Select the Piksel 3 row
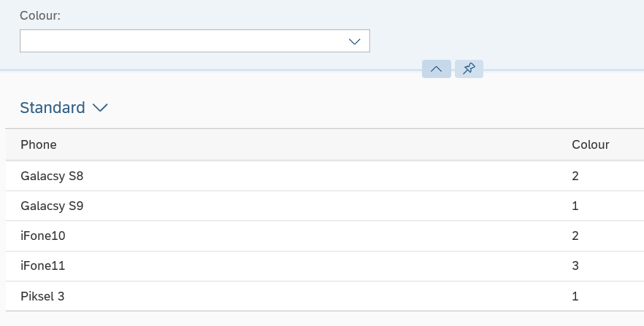Image resolution: width=644 pixels, height=326 pixels. [324, 296]
